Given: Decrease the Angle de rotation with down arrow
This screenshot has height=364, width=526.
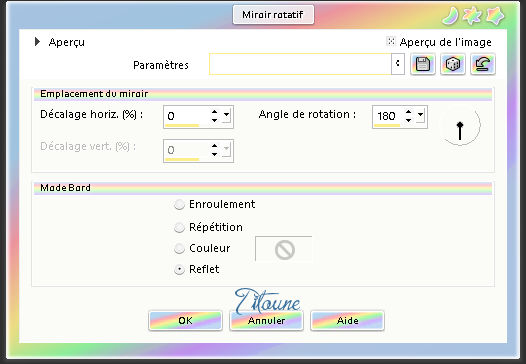Looking at the screenshot, I should point(408,120).
